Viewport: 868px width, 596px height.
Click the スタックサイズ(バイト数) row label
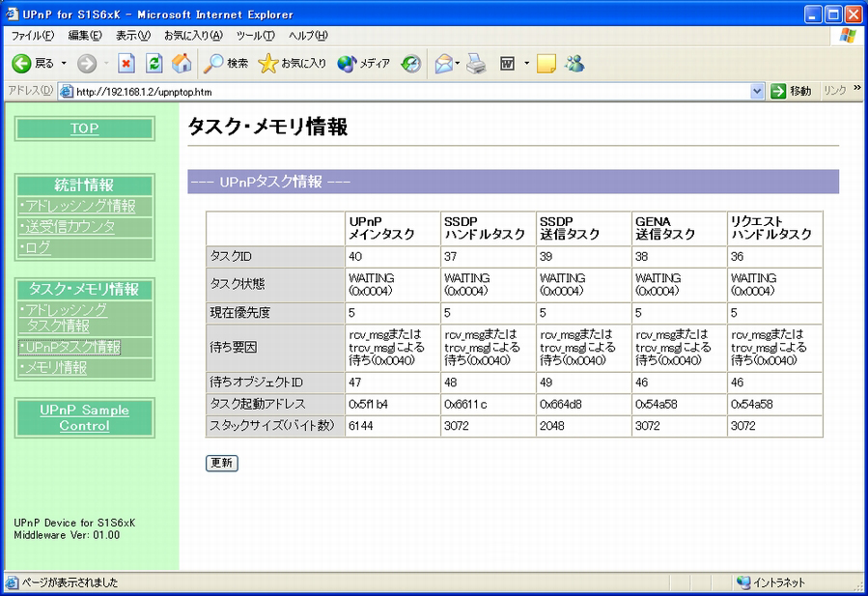pos(275,426)
